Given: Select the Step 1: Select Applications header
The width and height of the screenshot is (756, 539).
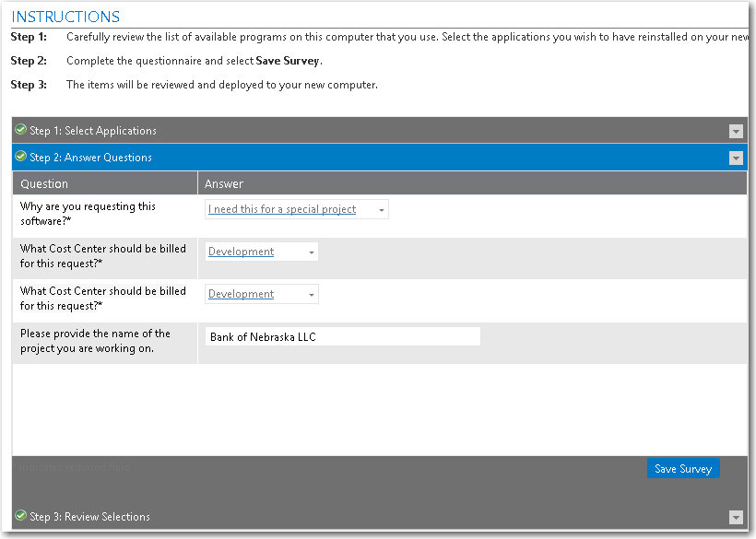Looking at the screenshot, I should coord(93,131).
